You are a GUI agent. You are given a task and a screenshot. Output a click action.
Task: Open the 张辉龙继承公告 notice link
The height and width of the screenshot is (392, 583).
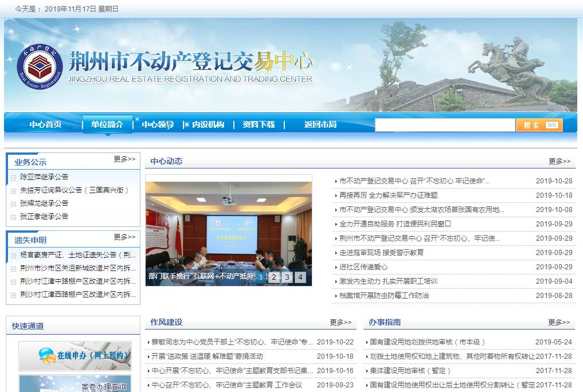(44, 203)
